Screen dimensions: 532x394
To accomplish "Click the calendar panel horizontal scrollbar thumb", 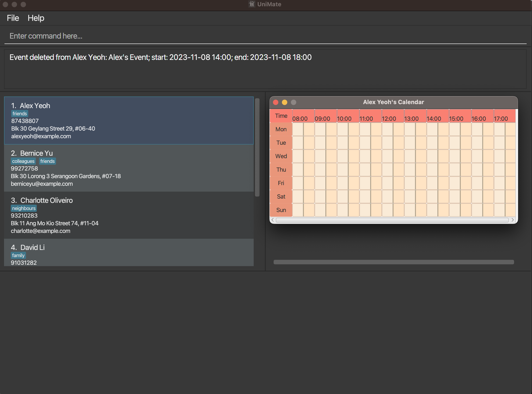I will pyautogui.click(x=394, y=262).
